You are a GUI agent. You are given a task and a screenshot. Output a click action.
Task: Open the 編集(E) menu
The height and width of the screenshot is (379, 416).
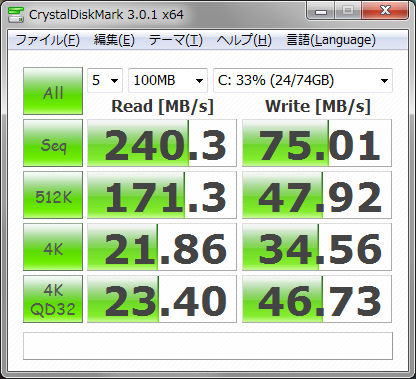[114, 40]
